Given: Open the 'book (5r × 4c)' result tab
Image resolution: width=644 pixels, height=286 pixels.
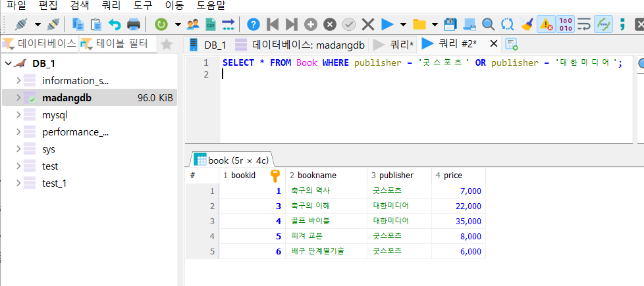Looking at the screenshot, I should (232, 160).
